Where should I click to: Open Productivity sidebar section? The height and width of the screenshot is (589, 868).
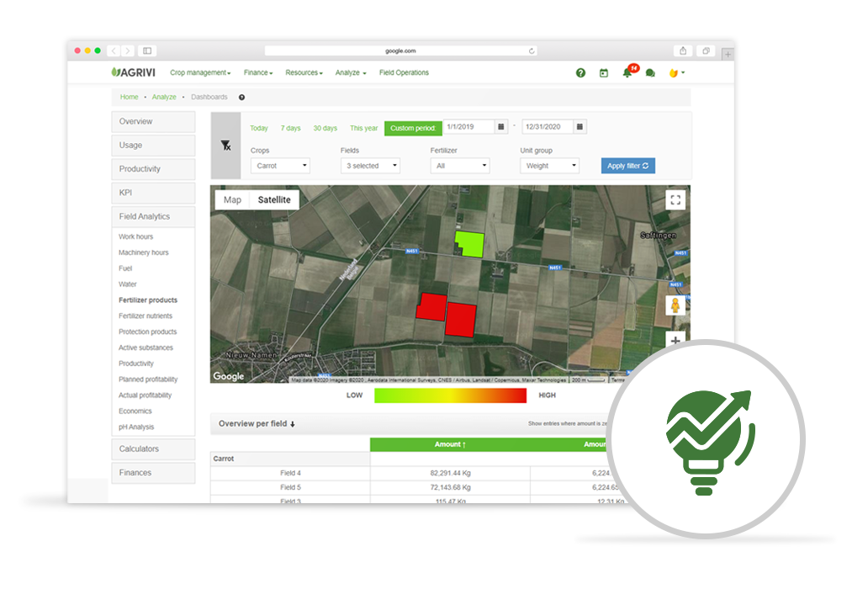click(x=153, y=169)
